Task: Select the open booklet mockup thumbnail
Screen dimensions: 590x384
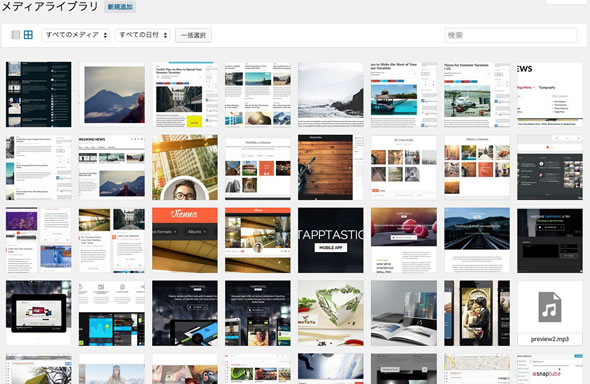Action: 404,313
